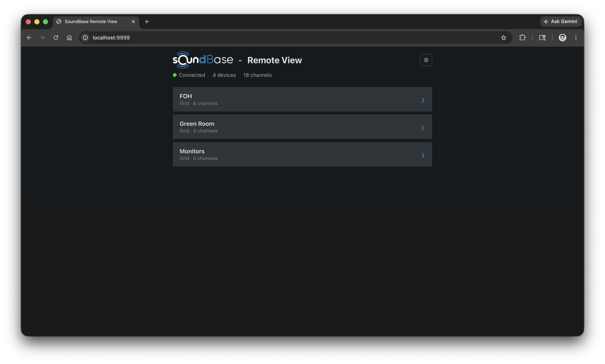Image resolution: width=605 pixels, height=364 pixels.
Task: Toggle the light/dark theme sun button
Action: pyautogui.click(x=426, y=60)
